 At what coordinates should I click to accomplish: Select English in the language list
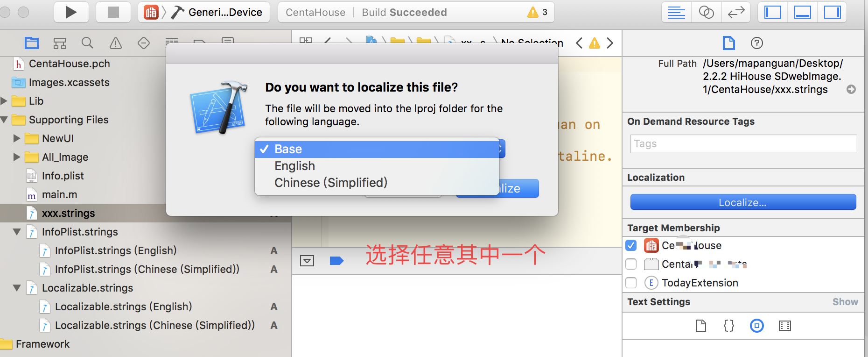377,166
